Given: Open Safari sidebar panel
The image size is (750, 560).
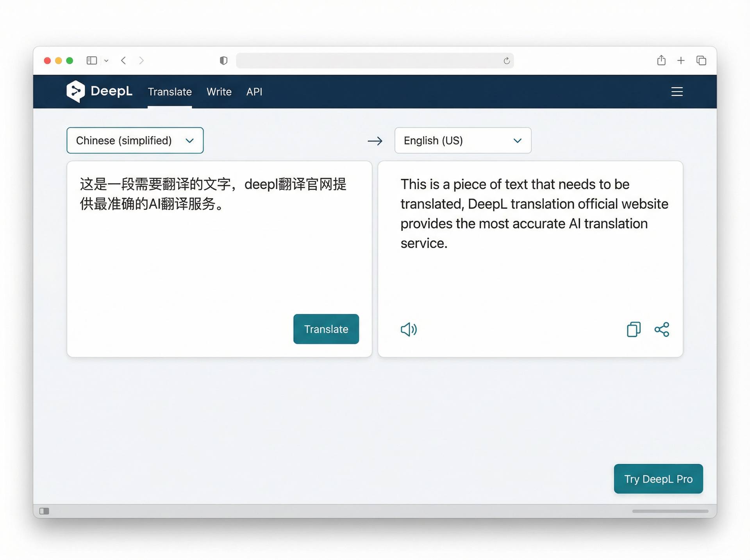Looking at the screenshot, I should pos(91,61).
